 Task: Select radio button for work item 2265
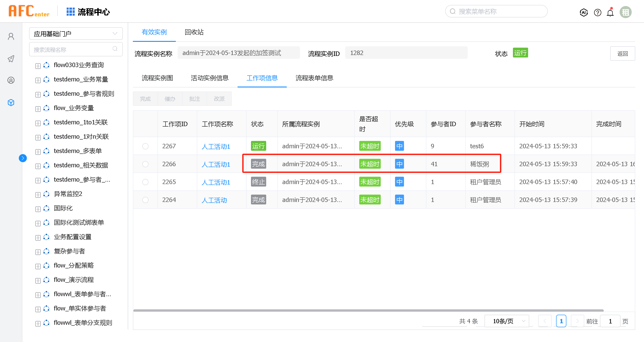click(x=145, y=182)
